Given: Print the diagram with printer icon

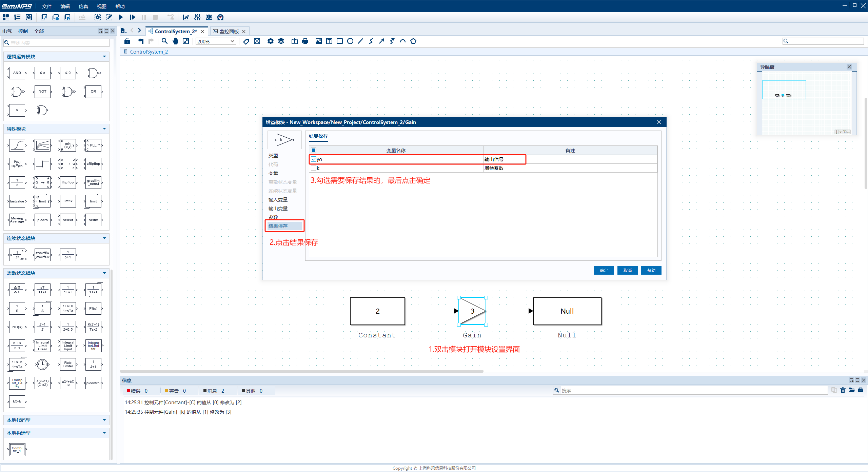Looking at the screenshot, I should [x=305, y=41].
